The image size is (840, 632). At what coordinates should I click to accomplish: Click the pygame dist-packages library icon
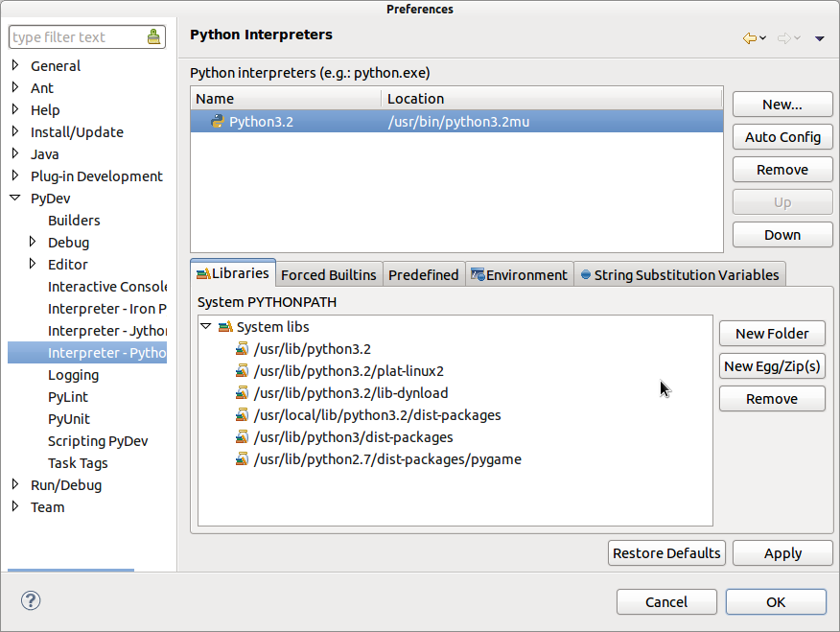click(242, 459)
